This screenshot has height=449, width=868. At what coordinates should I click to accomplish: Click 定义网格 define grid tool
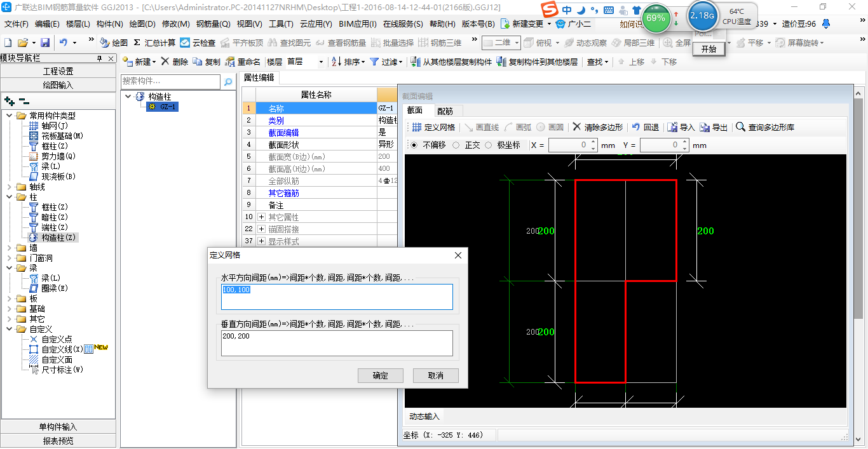pos(433,127)
